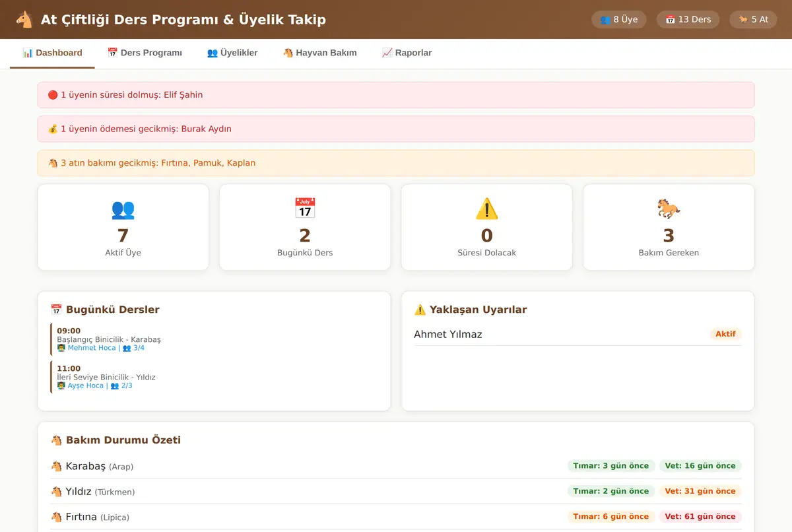The width and height of the screenshot is (792, 532).
Task: Click Karabaş's Tımar: 3 gün önce badge
Action: [x=611, y=466]
